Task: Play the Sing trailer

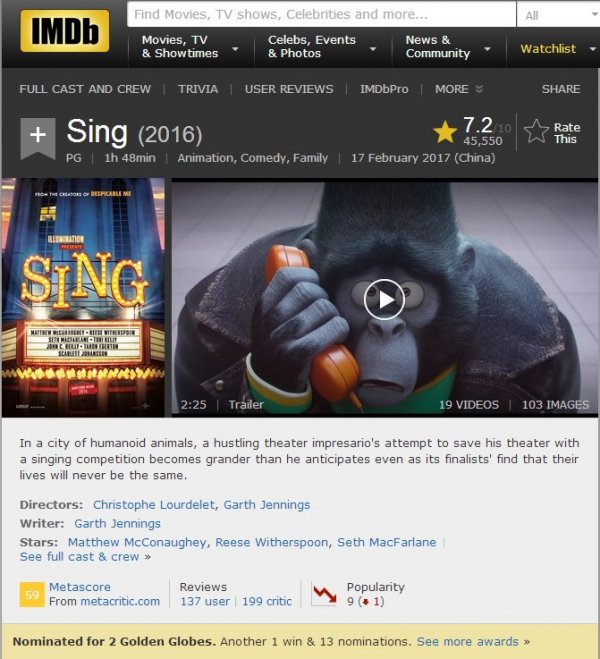Action: tap(384, 299)
